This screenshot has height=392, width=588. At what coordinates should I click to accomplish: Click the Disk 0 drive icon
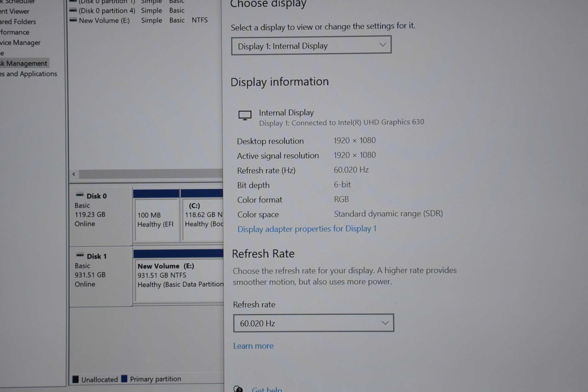(80, 195)
